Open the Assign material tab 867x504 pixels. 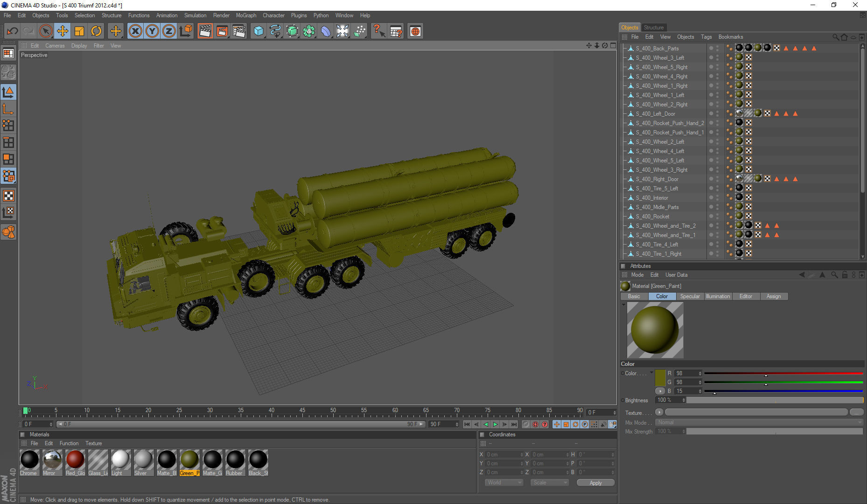[774, 296]
